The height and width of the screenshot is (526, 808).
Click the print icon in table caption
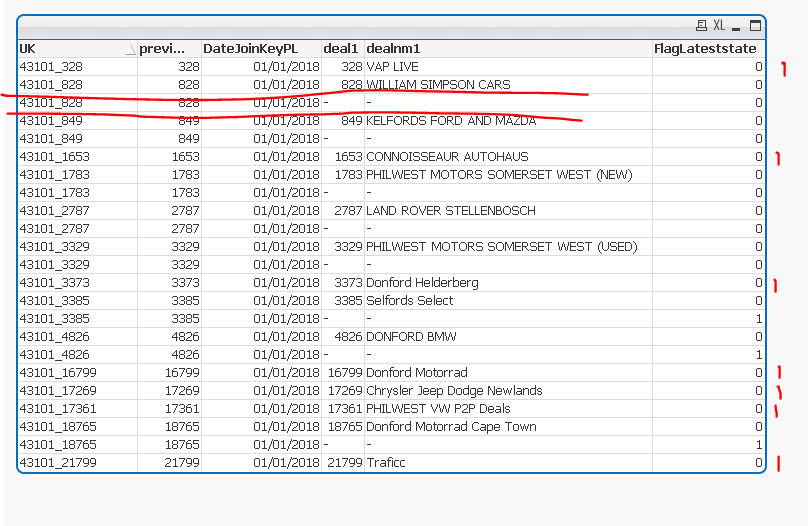[701, 25]
